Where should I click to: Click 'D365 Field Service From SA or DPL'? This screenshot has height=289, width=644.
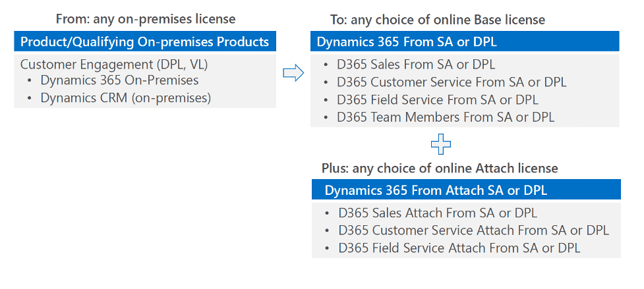coord(438,99)
